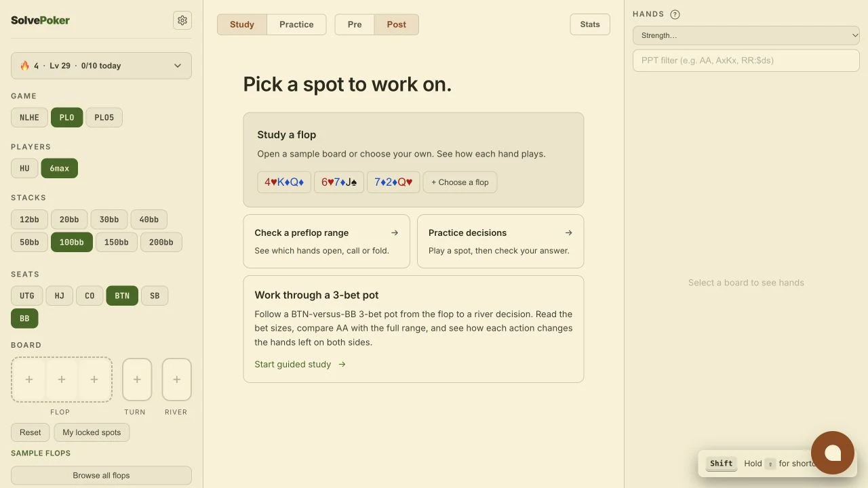Reset the board
868x488 pixels.
[x=31, y=432]
